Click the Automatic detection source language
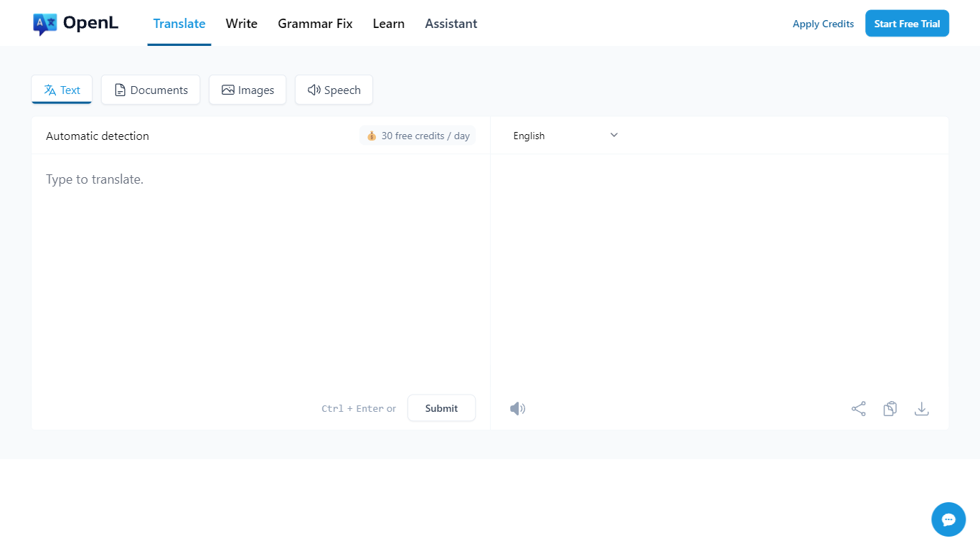The height and width of the screenshot is (551, 980). tap(98, 136)
